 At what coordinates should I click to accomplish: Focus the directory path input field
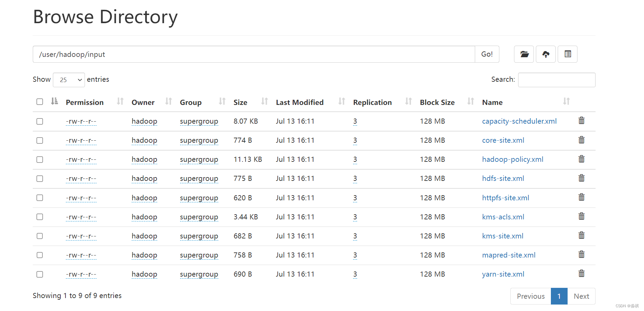click(254, 54)
